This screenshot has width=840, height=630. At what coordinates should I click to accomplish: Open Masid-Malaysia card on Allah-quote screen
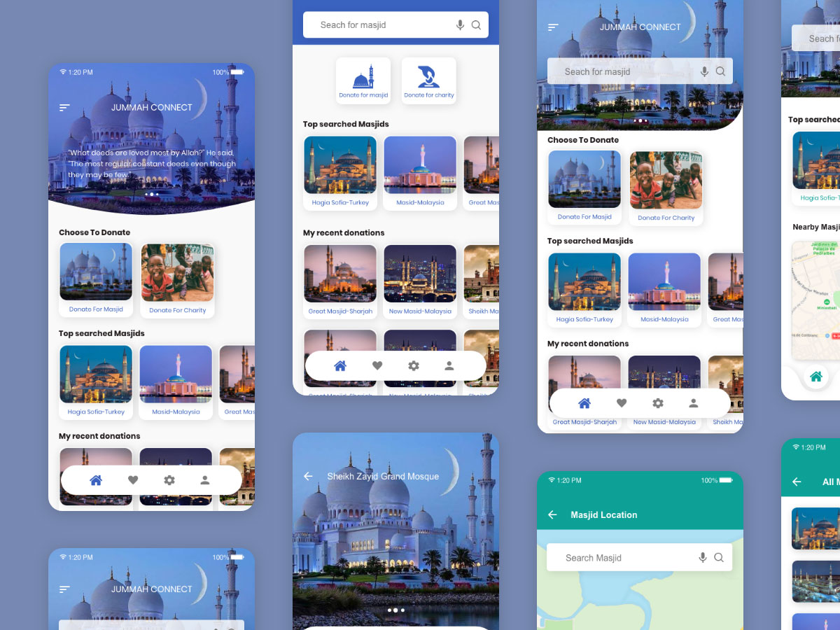click(x=176, y=382)
